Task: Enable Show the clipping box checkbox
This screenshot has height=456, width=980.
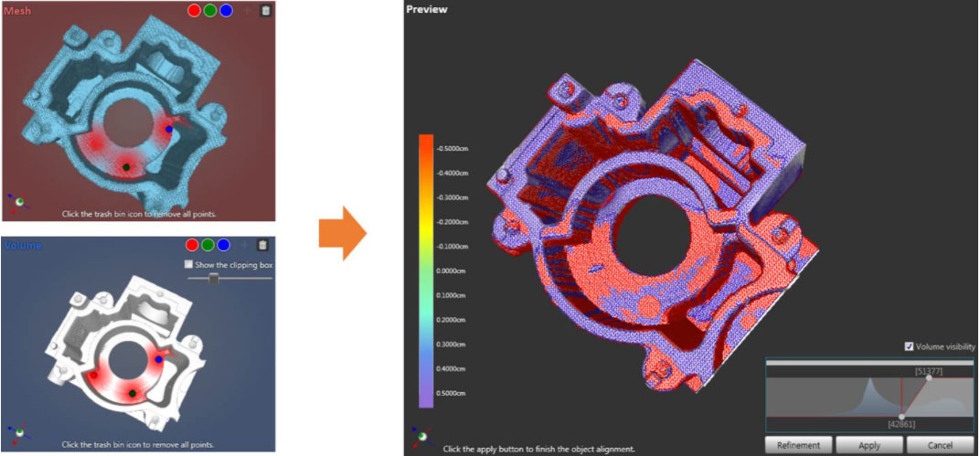Action: tap(189, 265)
